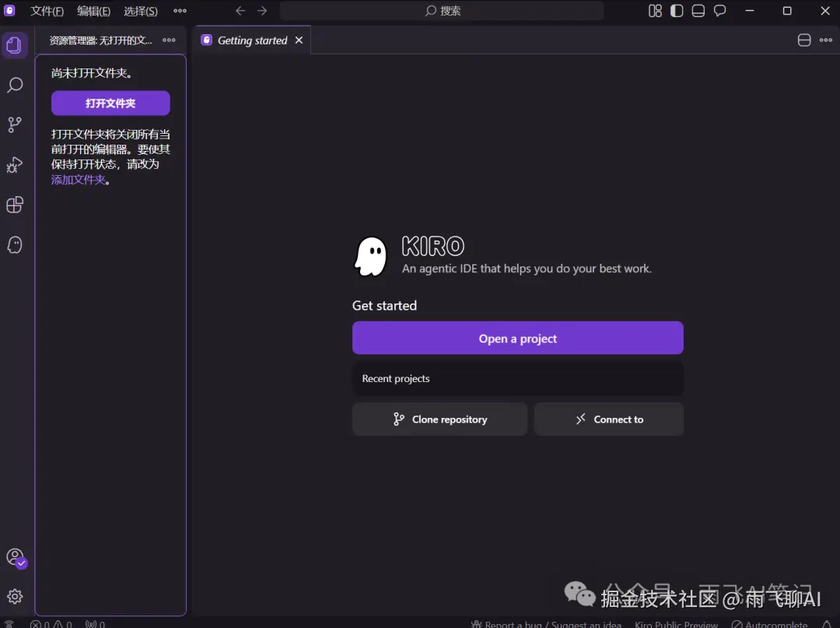Open the Explorer view in activity bar
Image resolution: width=840 pixels, height=628 pixels.
[15, 45]
